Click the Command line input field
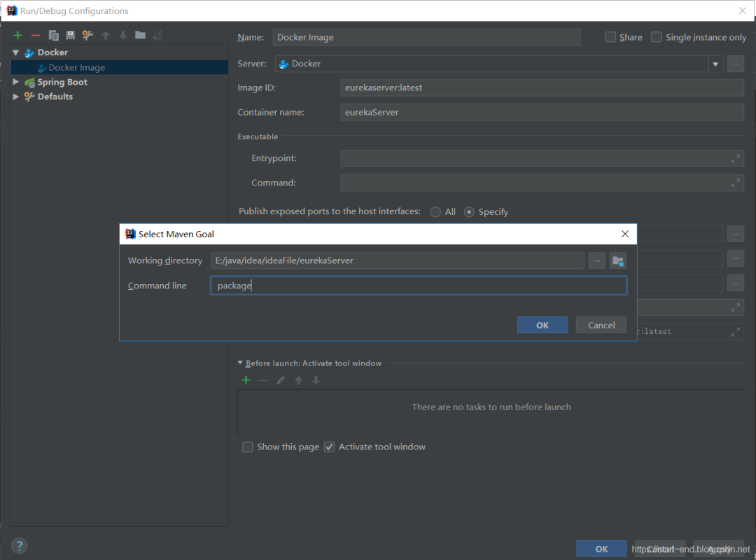 coord(419,285)
